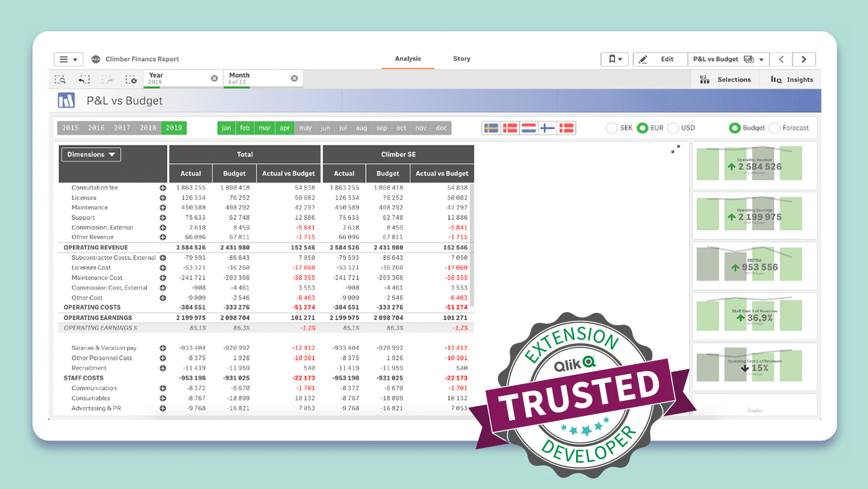Open the Selections tool
Viewport: 868px width, 489px height.
(x=725, y=79)
